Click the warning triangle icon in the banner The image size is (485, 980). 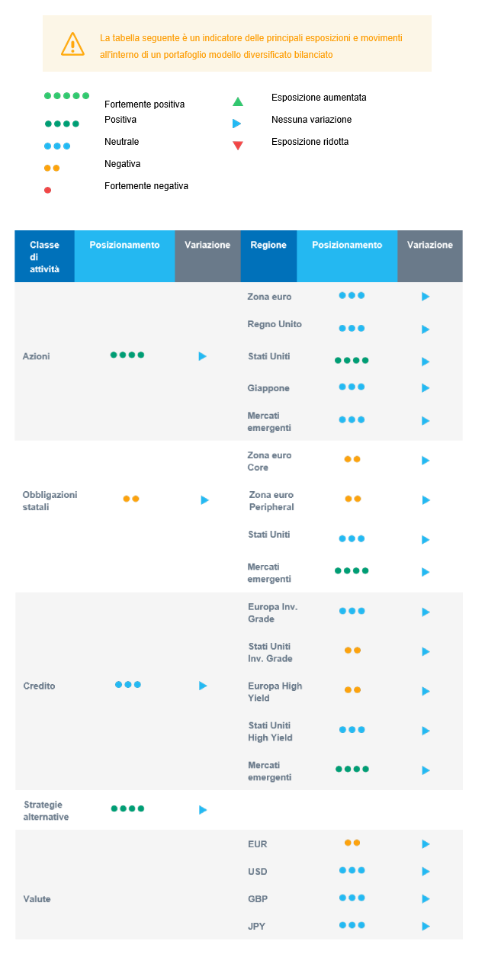tap(72, 44)
